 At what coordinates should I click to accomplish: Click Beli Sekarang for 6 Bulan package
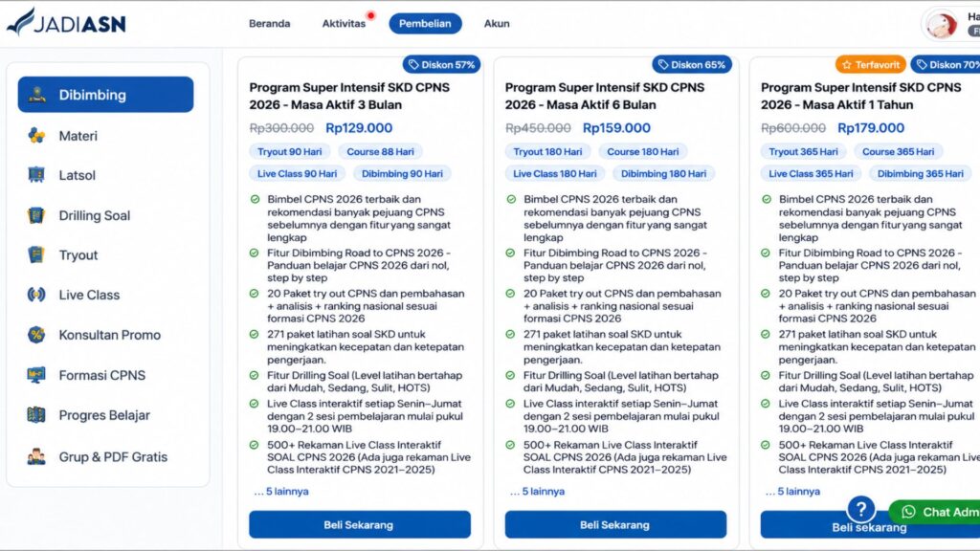pyautogui.click(x=615, y=525)
